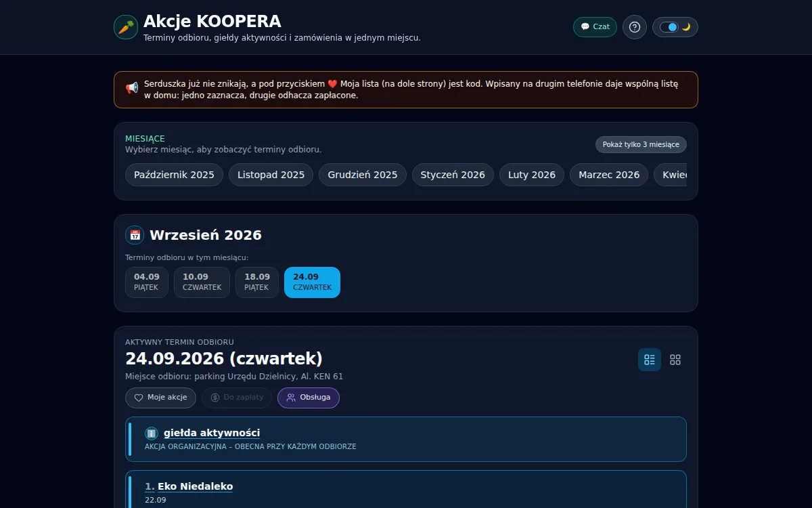
Task: Open the 'Eko Niedaleko' action link
Action: [x=195, y=486]
